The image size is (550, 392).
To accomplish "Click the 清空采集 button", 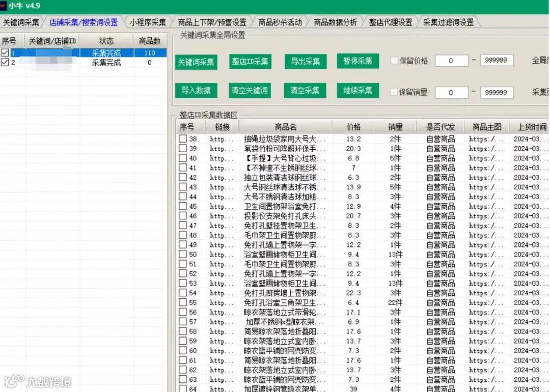I will click(305, 91).
